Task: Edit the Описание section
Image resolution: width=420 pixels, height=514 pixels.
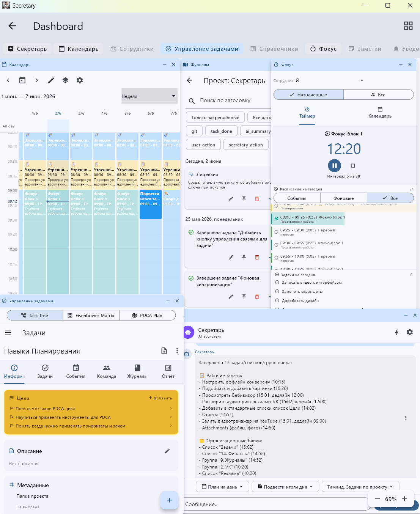Action: 167,451
